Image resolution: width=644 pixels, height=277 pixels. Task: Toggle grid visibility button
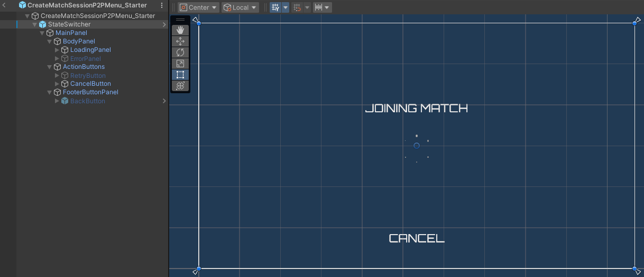pyautogui.click(x=275, y=7)
